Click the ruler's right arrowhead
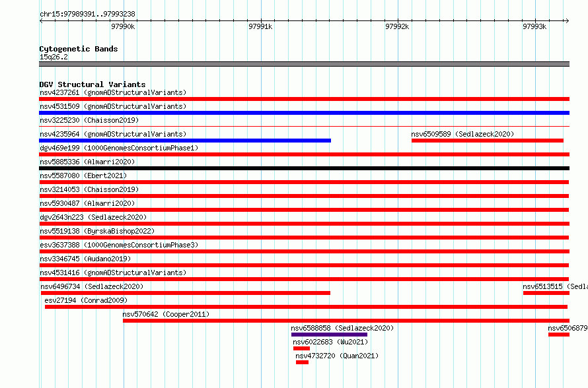The width and height of the screenshot is (588, 388). tap(568, 20)
